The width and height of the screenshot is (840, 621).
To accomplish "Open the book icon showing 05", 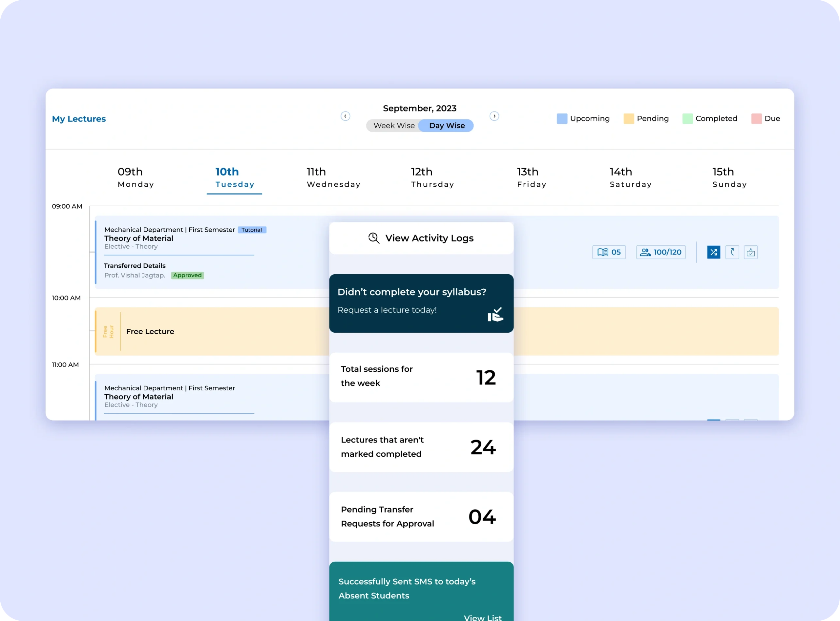I will tap(609, 252).
